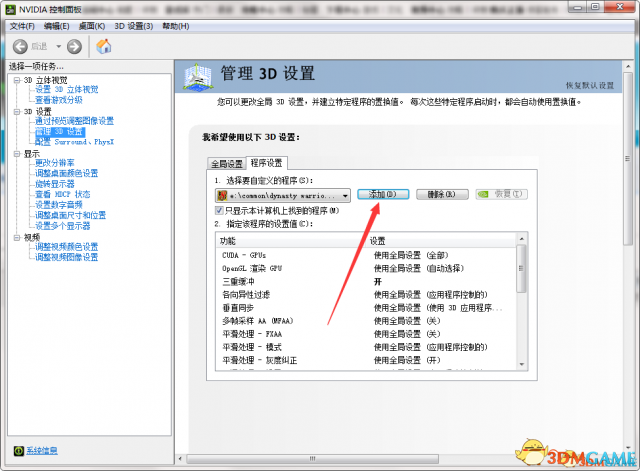Open 调整桌面颜色设置 item
The height and width of the screenshot is (471, 640).
coord(67,173)
